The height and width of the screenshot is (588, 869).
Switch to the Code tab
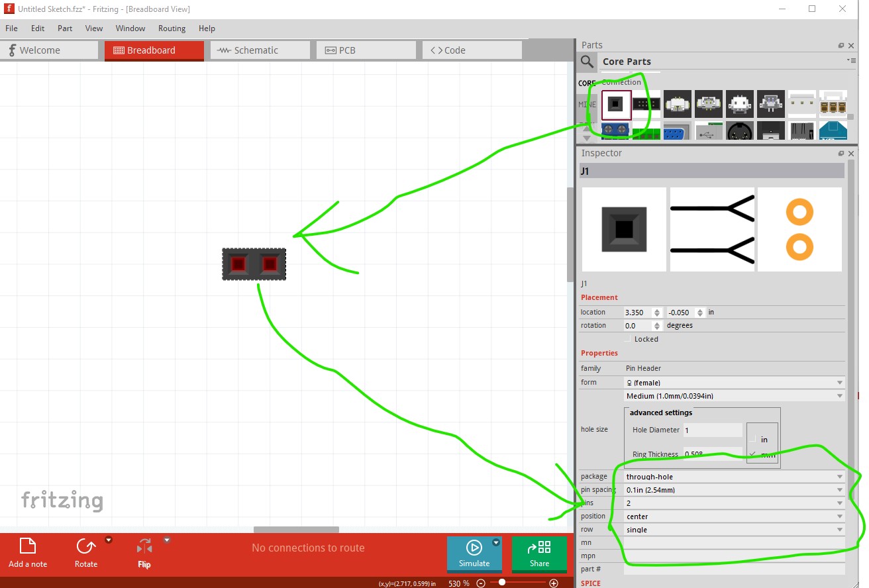pyautogui.click(x=472, y=50)
